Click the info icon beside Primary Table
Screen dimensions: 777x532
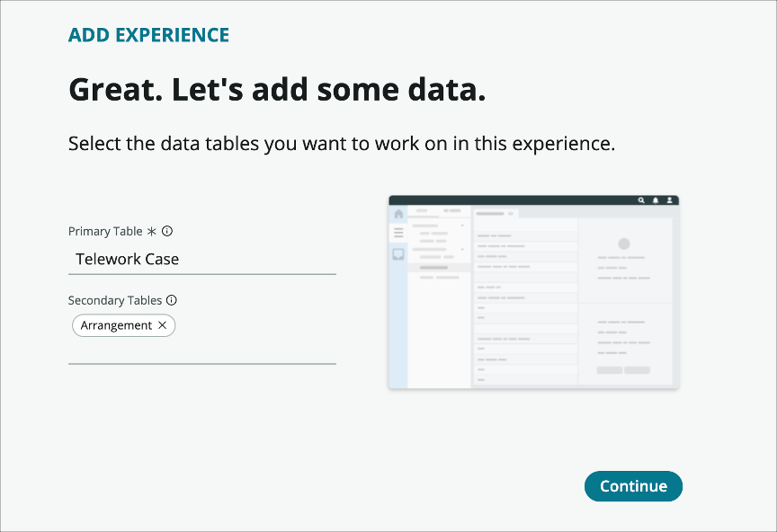tap(167, 231)
